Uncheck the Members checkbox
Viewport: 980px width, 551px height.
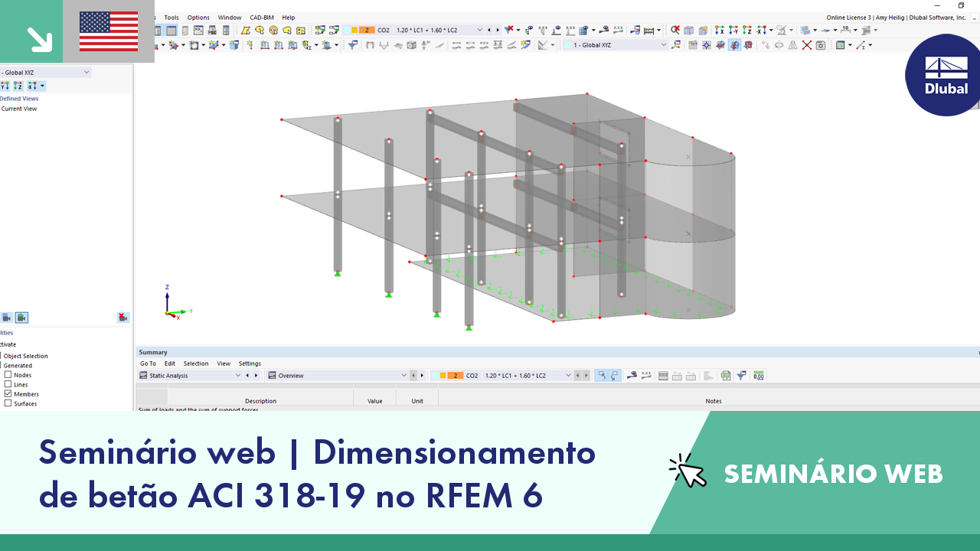pyautogui.click(x=8, y=394)
